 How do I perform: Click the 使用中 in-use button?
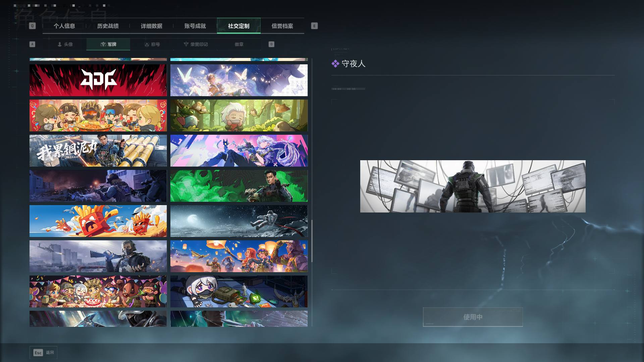[x=473, y=317]
